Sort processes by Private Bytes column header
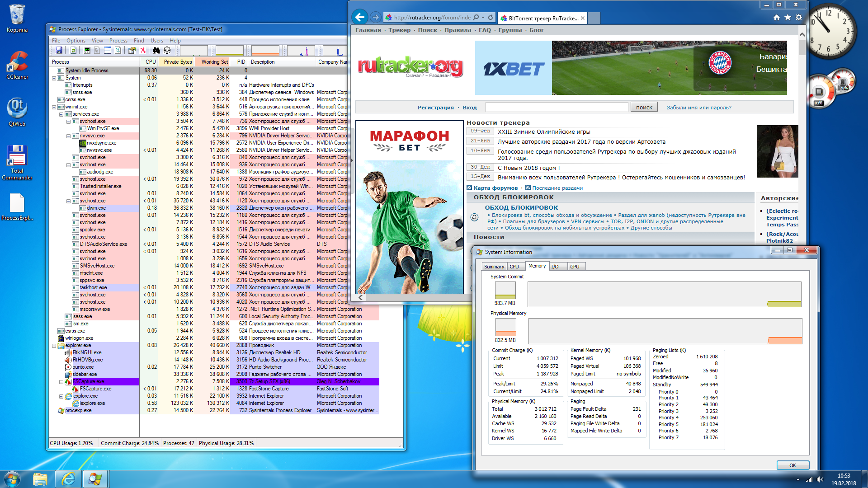Screen dimensions: 868x488 tap(178, 62)
